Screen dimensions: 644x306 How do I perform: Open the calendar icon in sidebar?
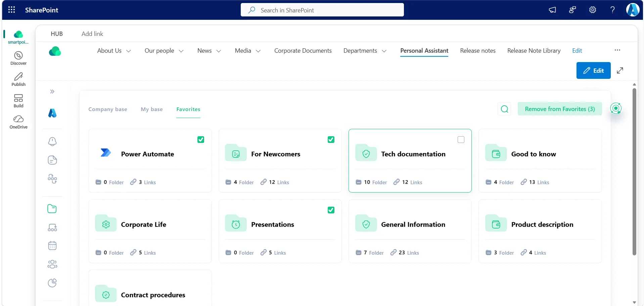(x=52, y=246)
